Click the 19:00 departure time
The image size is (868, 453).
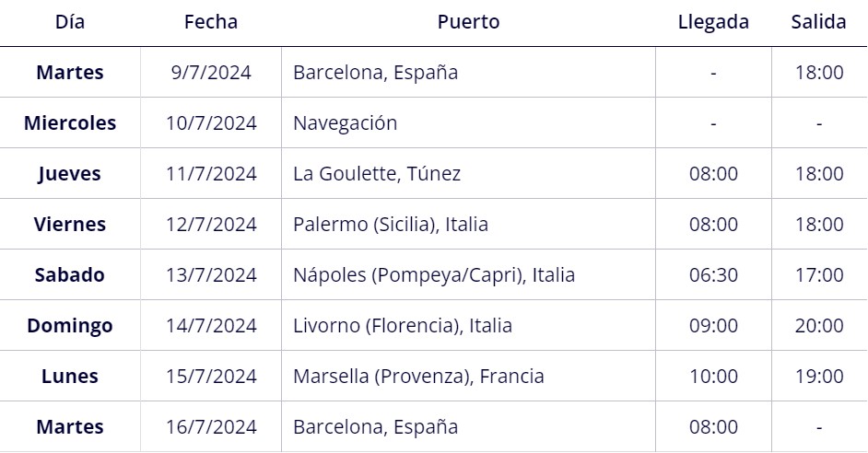819,376
